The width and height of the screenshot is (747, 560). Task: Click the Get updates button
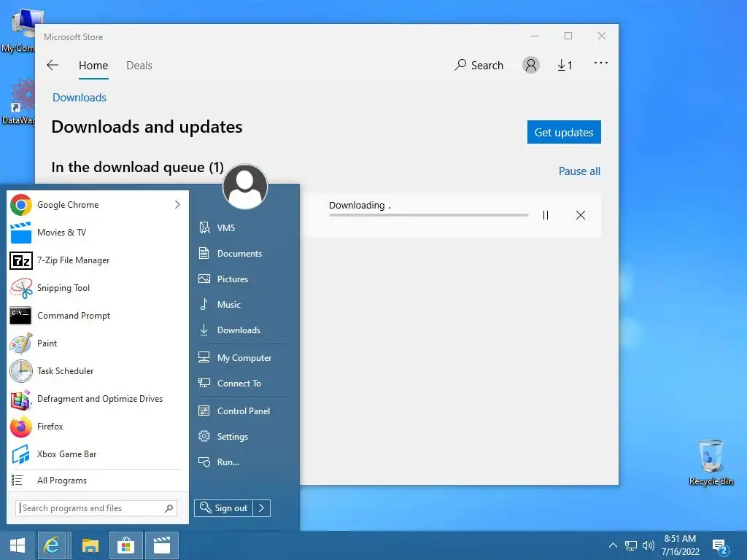pyautogui.click(x=564, y=132)
